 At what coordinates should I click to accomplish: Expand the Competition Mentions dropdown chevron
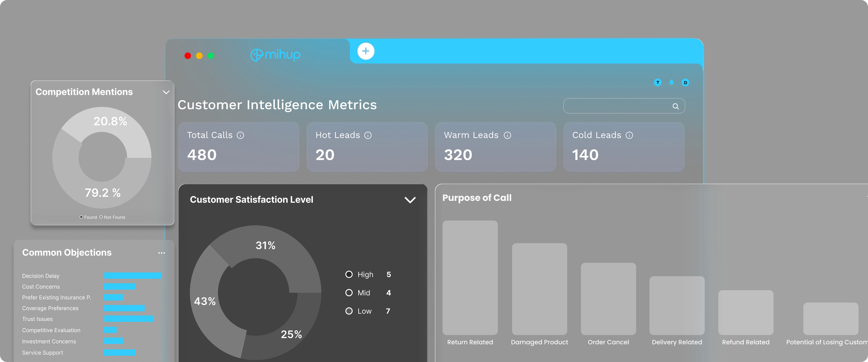click(166, 92)
